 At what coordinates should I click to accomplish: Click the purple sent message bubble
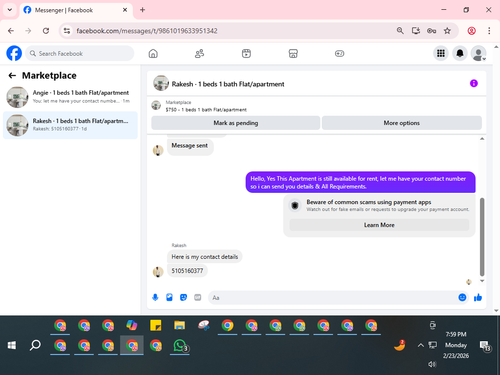(361, 182)
